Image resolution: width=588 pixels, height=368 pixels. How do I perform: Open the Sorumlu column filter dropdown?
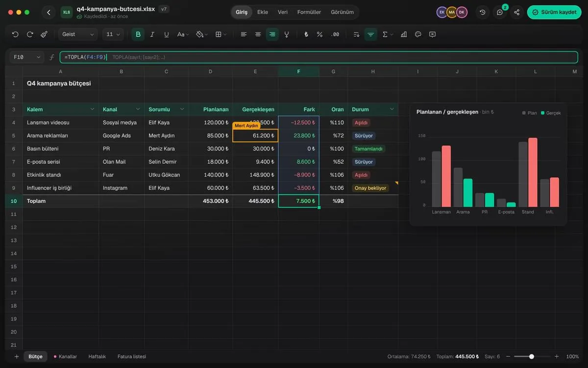tap(182, 109)
